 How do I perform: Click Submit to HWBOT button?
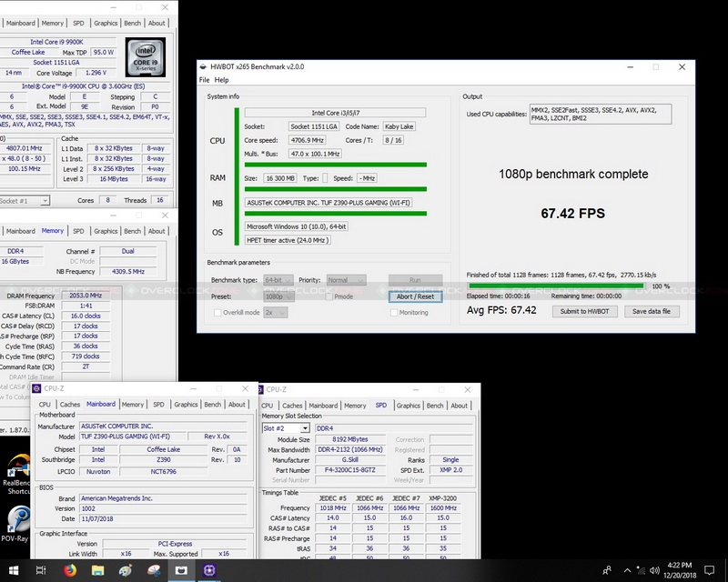[584, 311]
